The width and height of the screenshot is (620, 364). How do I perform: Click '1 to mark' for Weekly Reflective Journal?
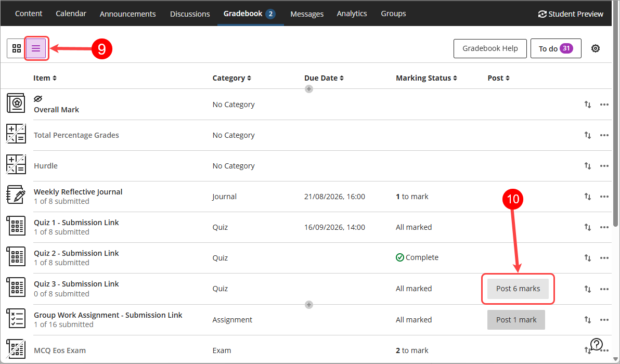tap(412, 197)
